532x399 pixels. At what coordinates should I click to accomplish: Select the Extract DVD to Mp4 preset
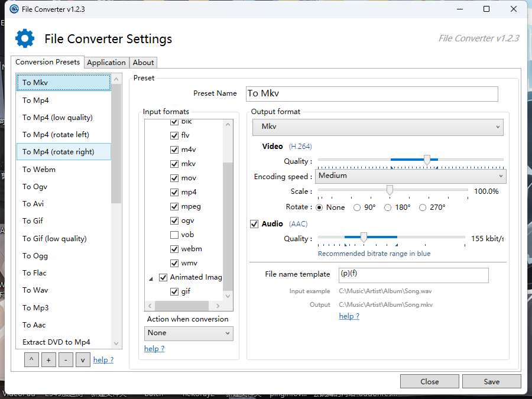pyautogui.click(x=54, y=342)
